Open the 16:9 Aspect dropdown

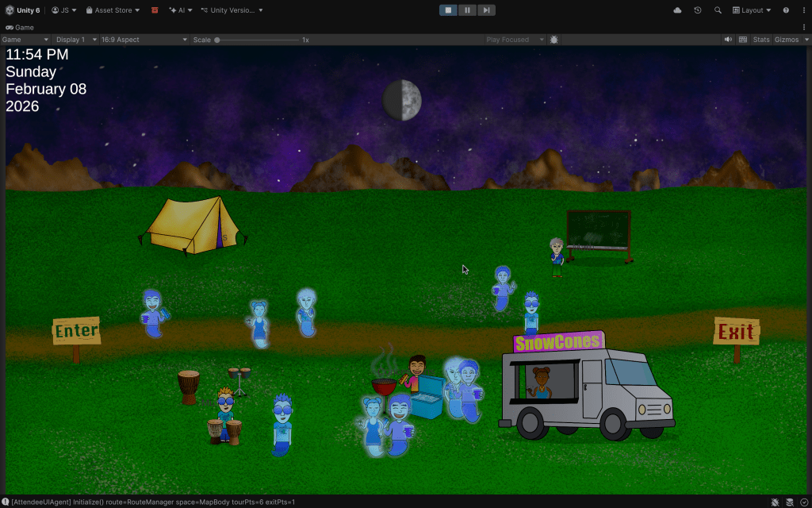click(144, 40)
